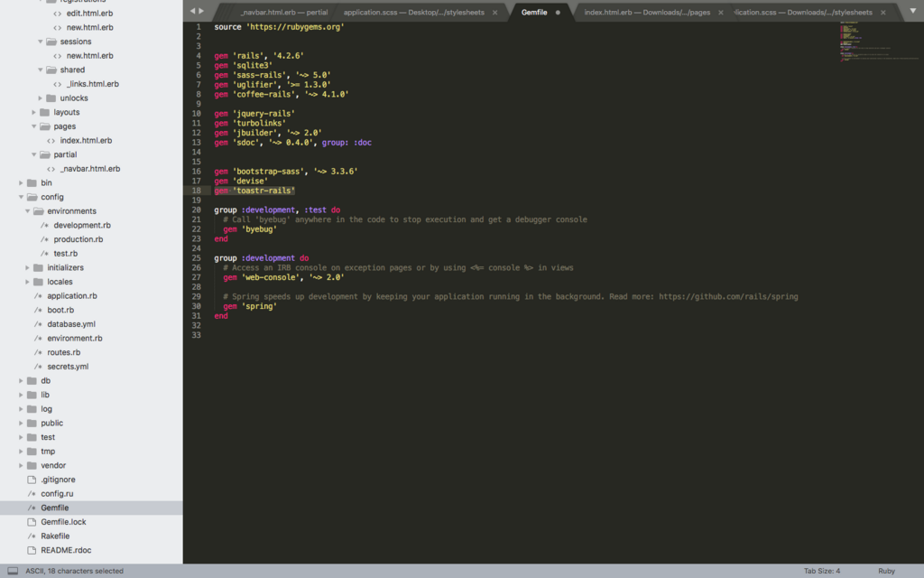Collapse the pages folder
The width and height of the screenshot is (924, 578).
(33, 126)
